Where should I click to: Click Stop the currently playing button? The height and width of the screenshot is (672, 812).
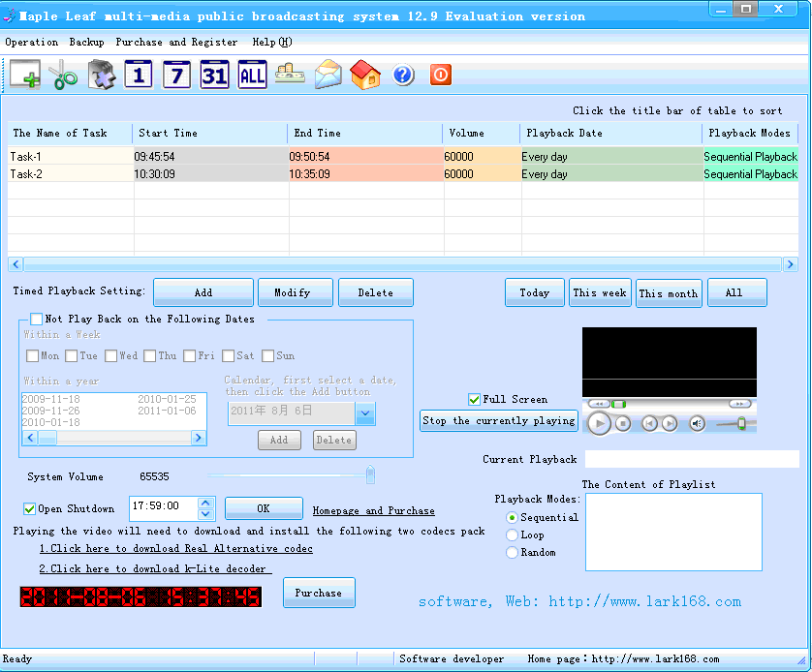tap(499, 420)
